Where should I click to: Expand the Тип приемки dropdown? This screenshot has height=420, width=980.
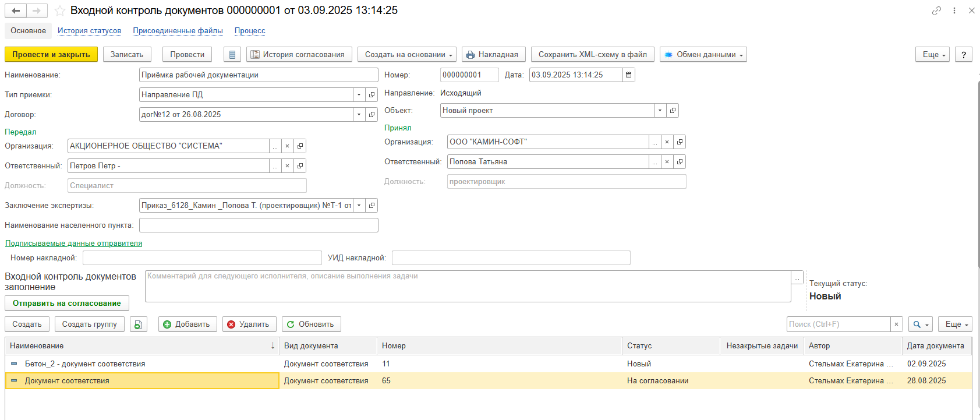coord(359,95)
